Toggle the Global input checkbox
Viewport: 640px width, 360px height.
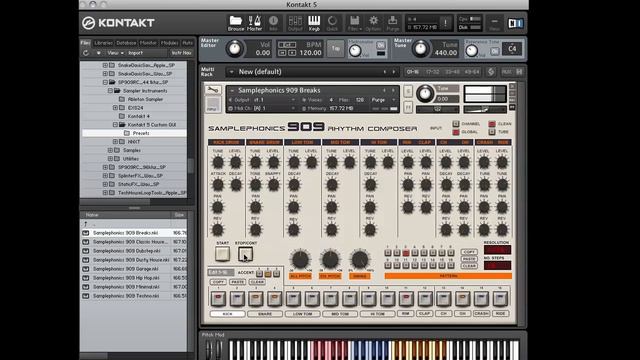(456, 132)
